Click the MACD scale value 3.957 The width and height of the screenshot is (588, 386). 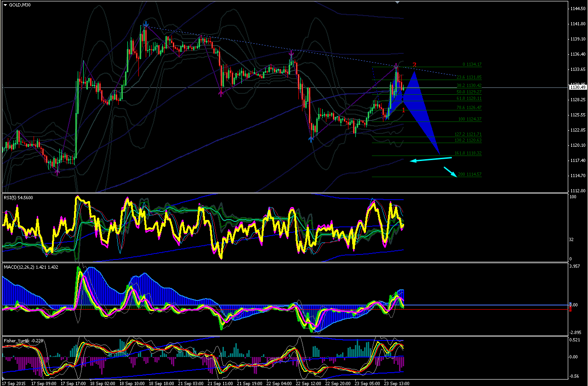point(575,266)
